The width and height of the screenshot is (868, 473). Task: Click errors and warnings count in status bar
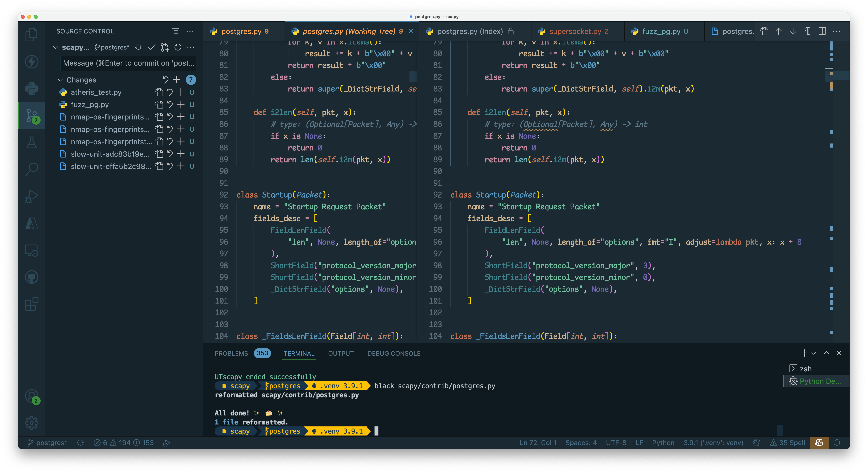coord(123,443)
